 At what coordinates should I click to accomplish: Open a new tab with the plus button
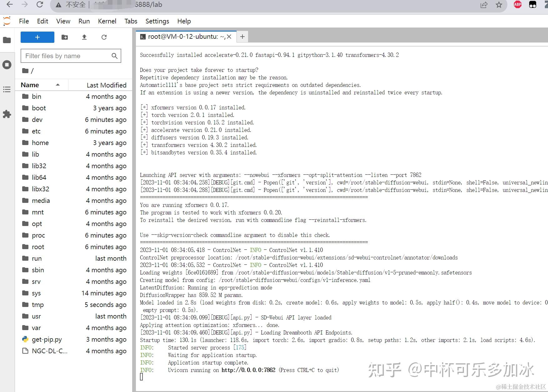(x=242, y=37)
